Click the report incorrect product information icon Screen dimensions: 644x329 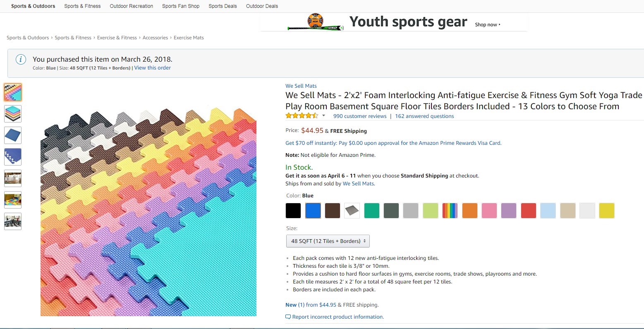288,317
